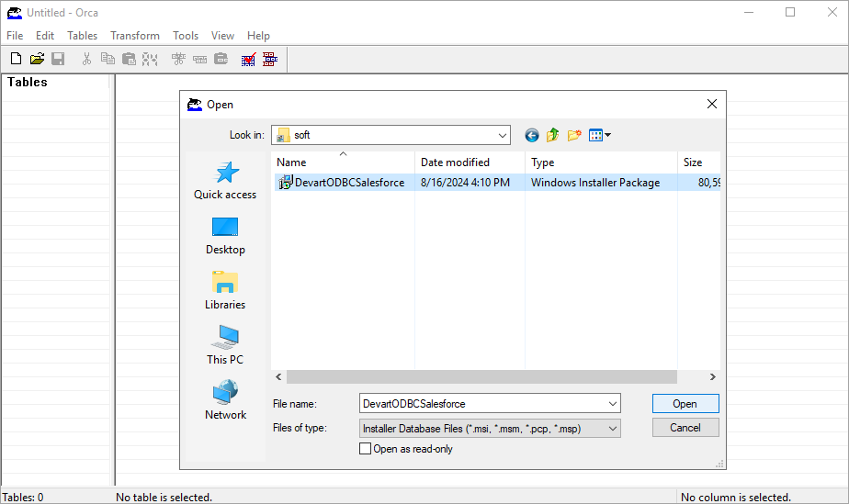Go up one folder level icon

553,135
